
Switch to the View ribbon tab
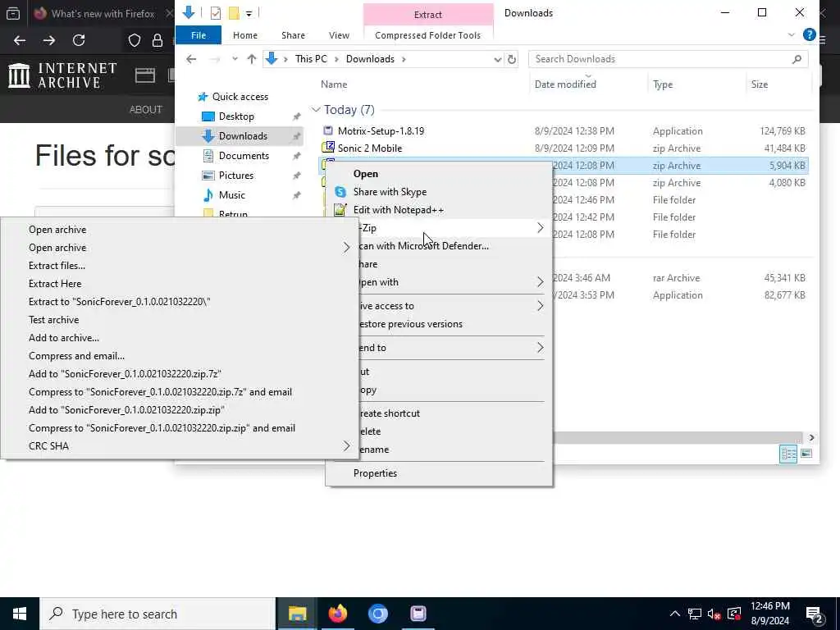coord(339,35)
